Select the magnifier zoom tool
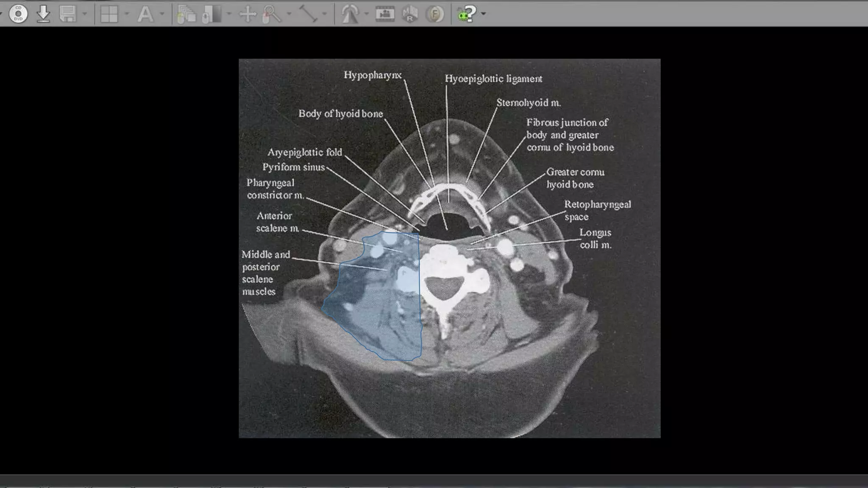The height and width of the screenshot is (488, 868). 272,14
